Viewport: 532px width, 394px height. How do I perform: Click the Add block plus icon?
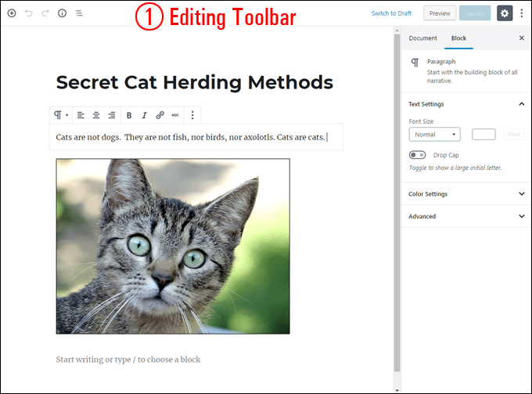pos(12,13)
